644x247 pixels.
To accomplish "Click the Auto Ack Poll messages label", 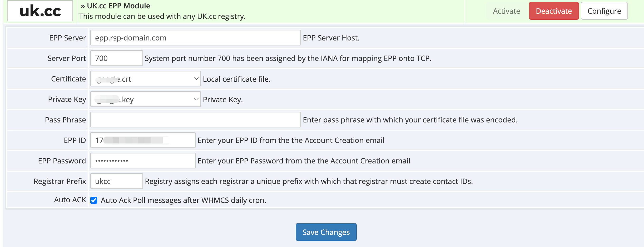I will coord(183,200).
